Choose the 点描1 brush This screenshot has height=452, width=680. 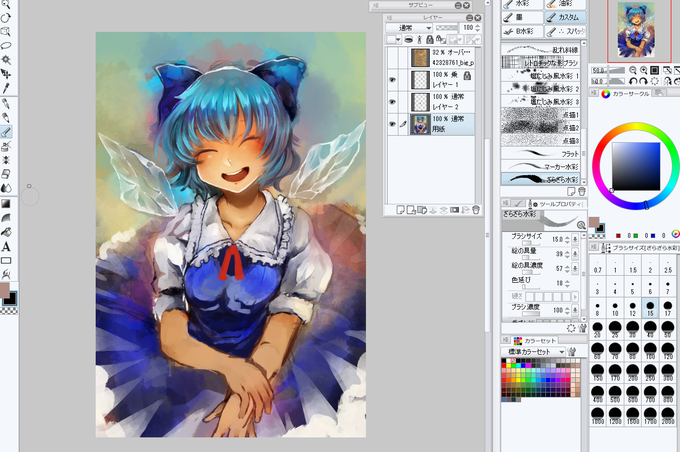pos(540,115)
